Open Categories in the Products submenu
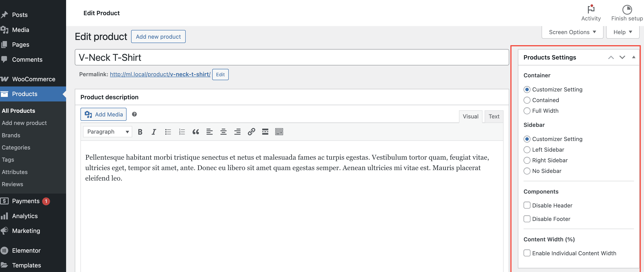The image size is (644, 272). point(16,147)
